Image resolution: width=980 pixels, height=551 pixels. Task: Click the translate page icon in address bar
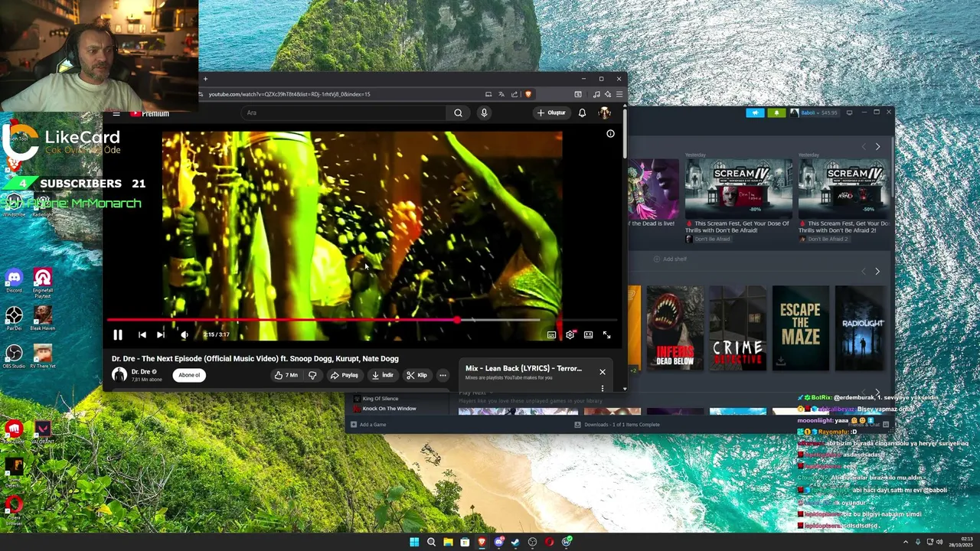tap(501, 94)
